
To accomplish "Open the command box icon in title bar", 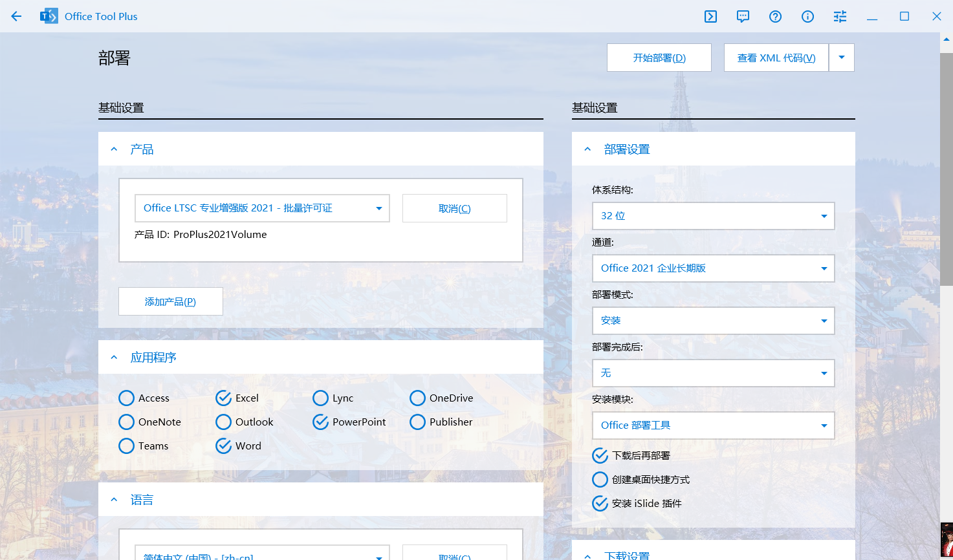I will pos(710,16).
